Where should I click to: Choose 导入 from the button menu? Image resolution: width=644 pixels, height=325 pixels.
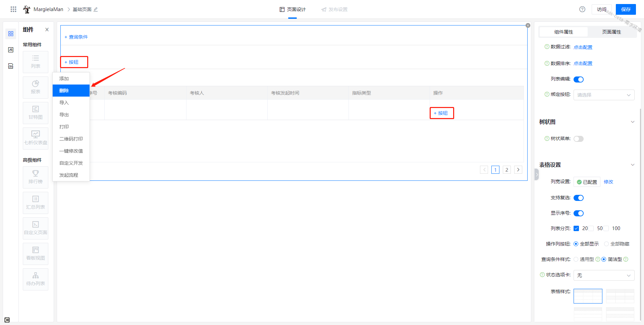[71, 103]
